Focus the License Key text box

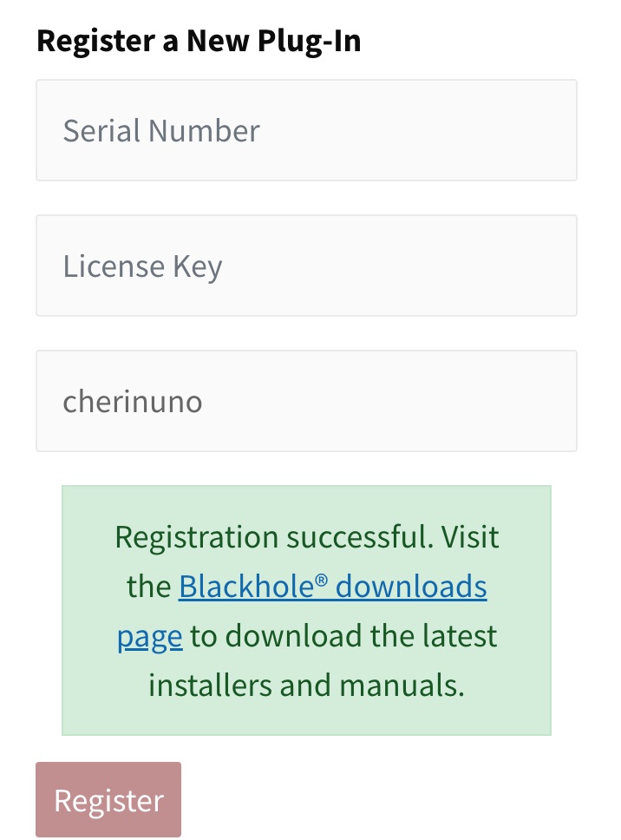pos(306,266)
